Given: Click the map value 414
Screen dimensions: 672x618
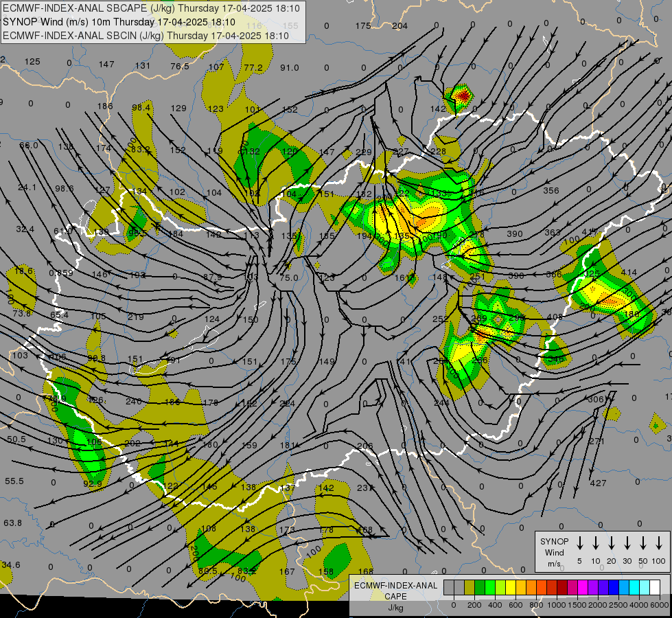Looking at the screenshot, I should [629, 272].
